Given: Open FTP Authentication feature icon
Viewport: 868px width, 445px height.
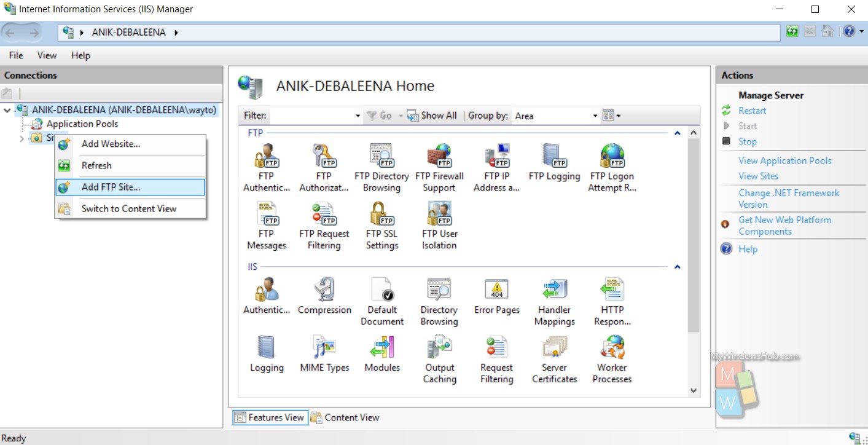Looking at the screenshot, I should tap(266, 156).
